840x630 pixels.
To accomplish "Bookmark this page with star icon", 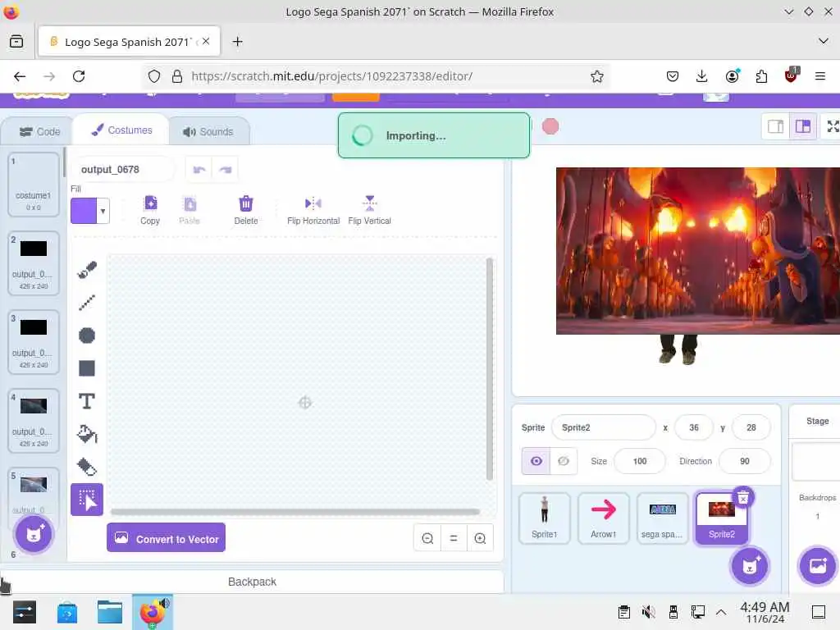I will point(597,76).
